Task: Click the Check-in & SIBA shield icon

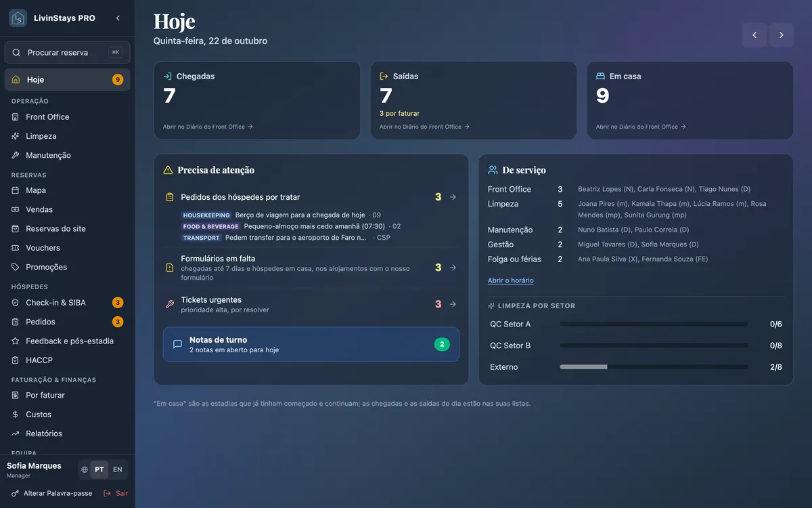Action: tap(16, 303)
